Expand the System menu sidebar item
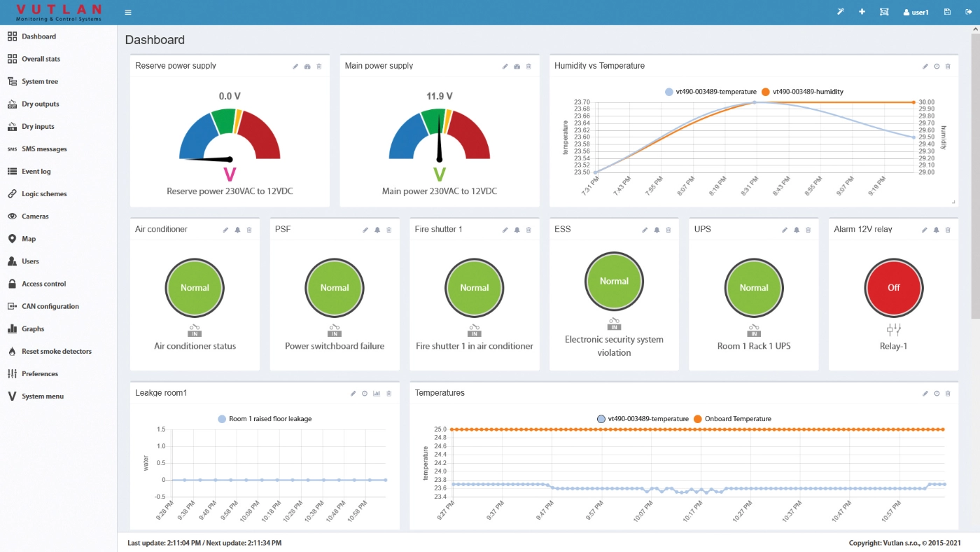 pos(42,396)
